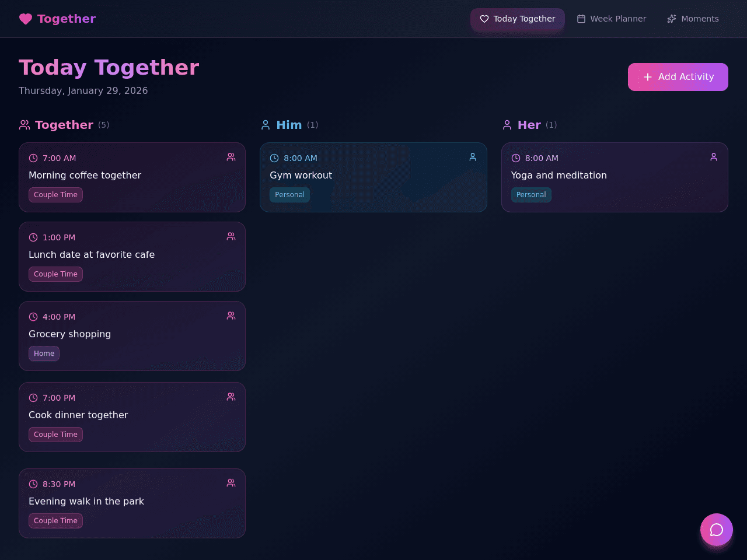Click Couple Time tag on Lunch date card

point(55,274)
